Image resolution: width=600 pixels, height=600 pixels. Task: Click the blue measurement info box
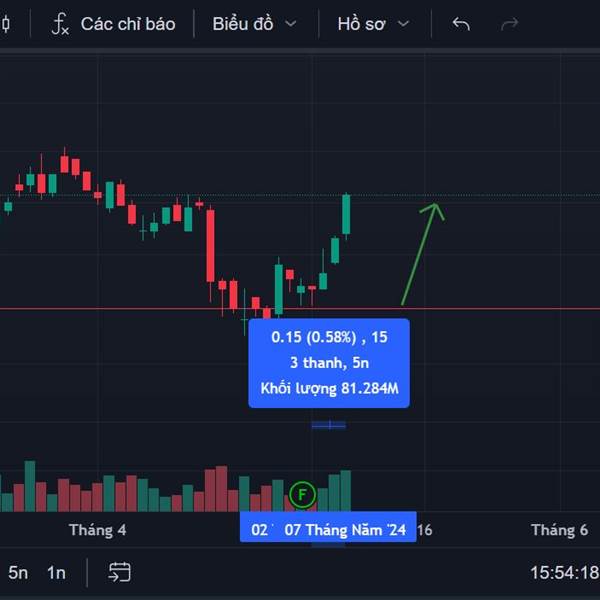point(329,363)
